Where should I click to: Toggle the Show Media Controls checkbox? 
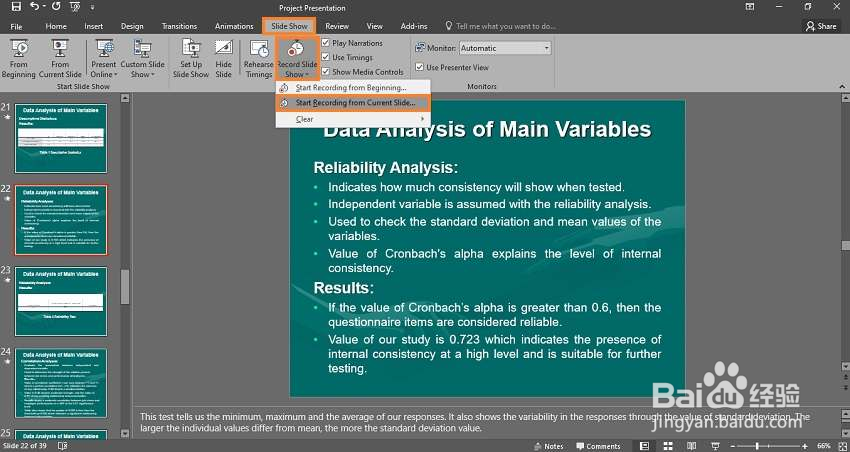(325, 71)
